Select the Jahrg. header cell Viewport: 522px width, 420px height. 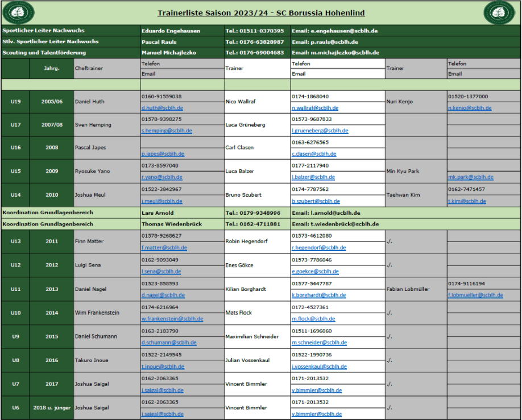(52, 68)
